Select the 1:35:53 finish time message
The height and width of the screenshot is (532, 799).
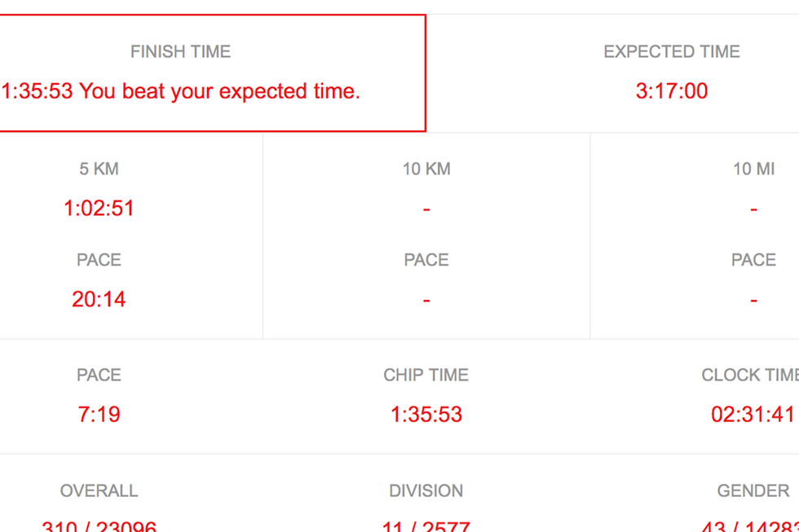coord(180,91)
